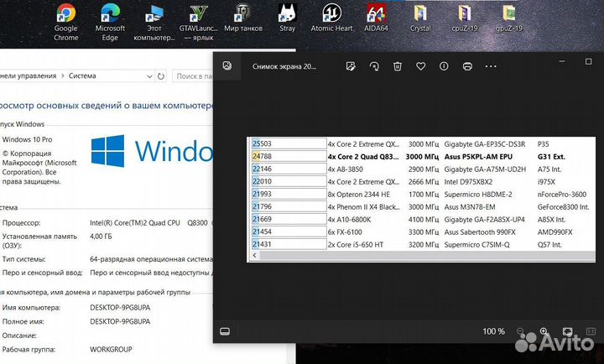Image resolution: width=604 pixels, height=364 pixels.
Task: Click the 6x FX-6100 entry
Action: click(x=345, y=231)
